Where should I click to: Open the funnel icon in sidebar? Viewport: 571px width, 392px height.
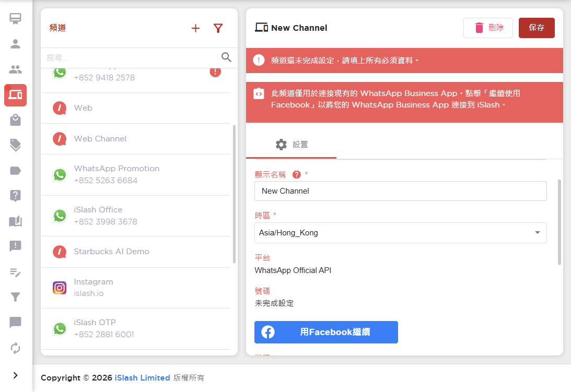tap(15, 297)
